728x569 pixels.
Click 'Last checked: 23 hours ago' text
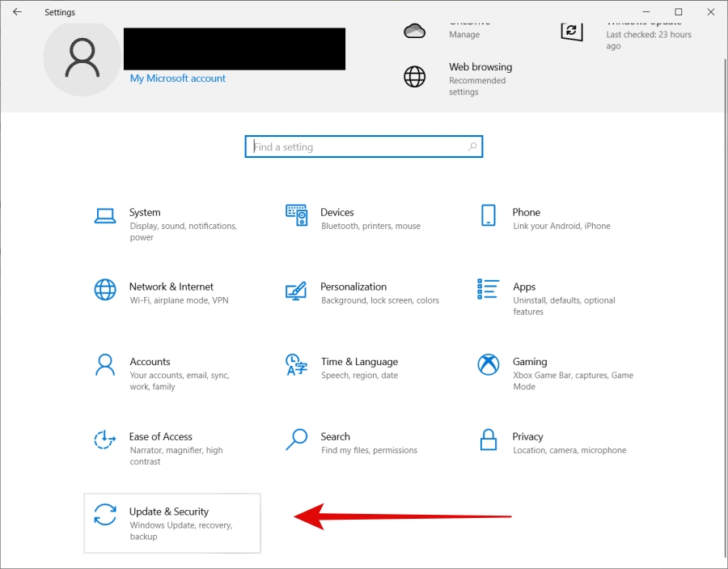tap(649, 40)
